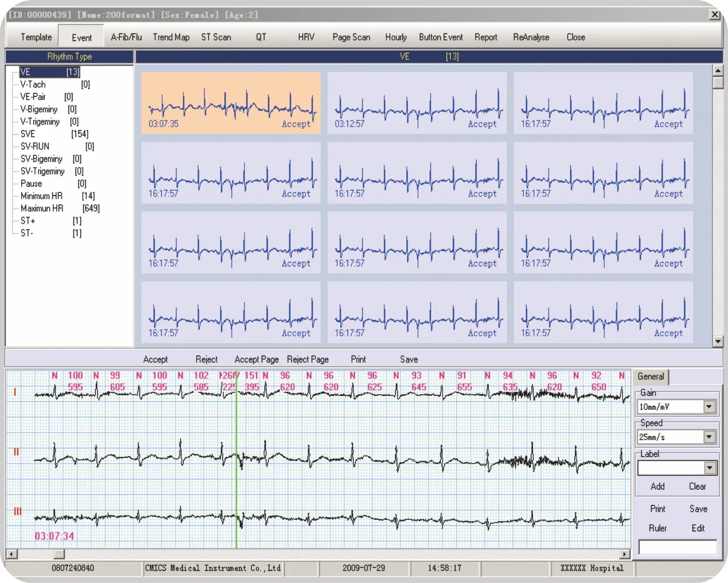Open the A-Fib/Flu tab
The width and height of the screenshot is (728, 583).
(126, 37)
